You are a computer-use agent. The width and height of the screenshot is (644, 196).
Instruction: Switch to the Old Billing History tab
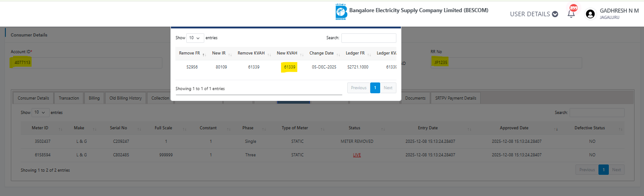pos(126,98)
